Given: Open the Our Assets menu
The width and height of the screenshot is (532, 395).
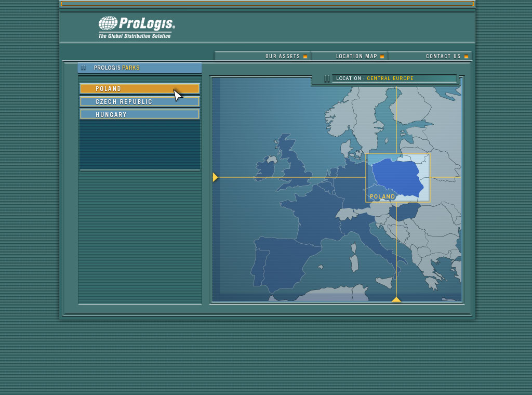Looking at the screenshot, I should point(283,57).
